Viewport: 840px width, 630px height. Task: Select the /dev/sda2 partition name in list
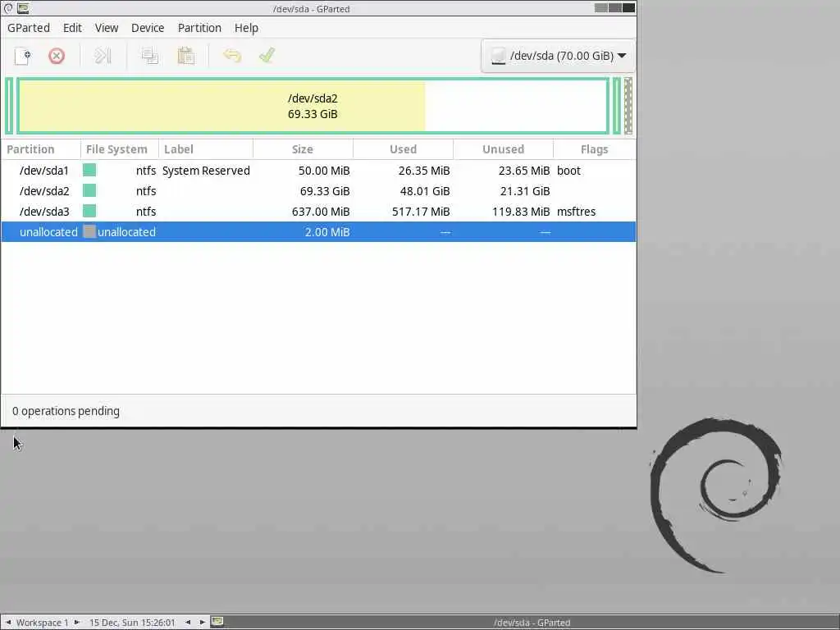[44, 191]
